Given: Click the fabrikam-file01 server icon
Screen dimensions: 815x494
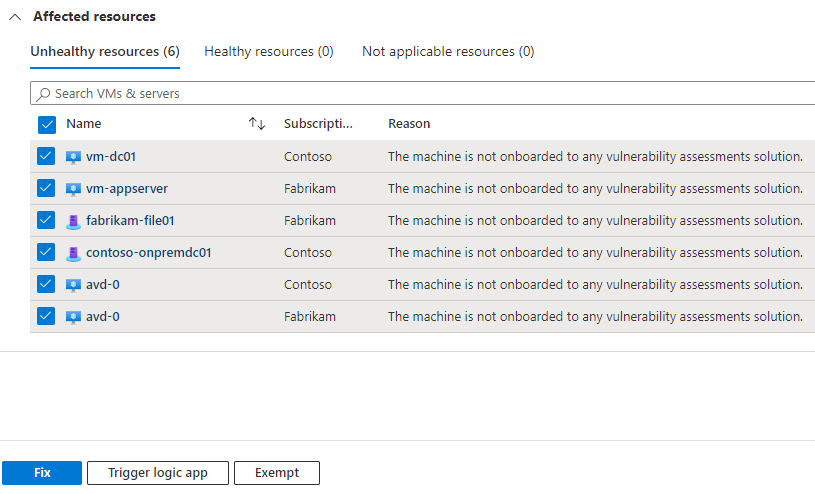Looking at the screenshot, I should pyautogui.click(x=73, y=221).
